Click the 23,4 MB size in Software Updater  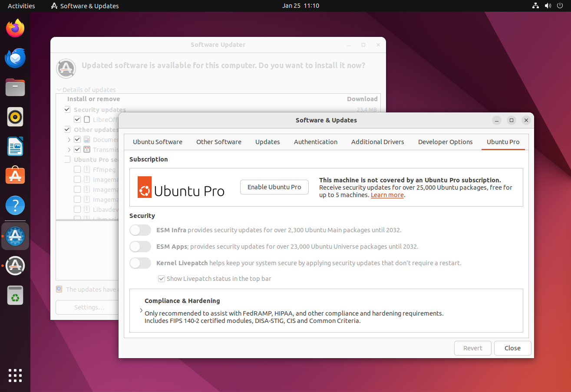(x=367, y=109)
